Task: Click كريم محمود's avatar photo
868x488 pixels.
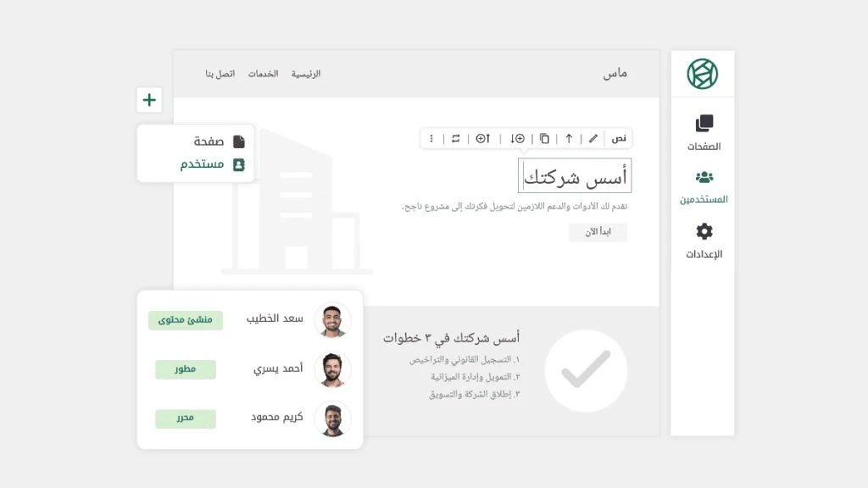Action: click(332, 419)
